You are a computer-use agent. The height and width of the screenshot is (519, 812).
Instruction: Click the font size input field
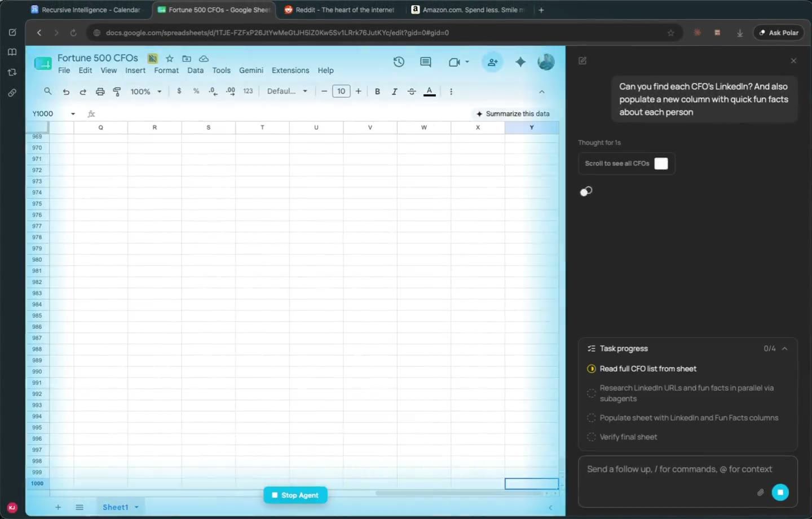click(x=341, y=91)
